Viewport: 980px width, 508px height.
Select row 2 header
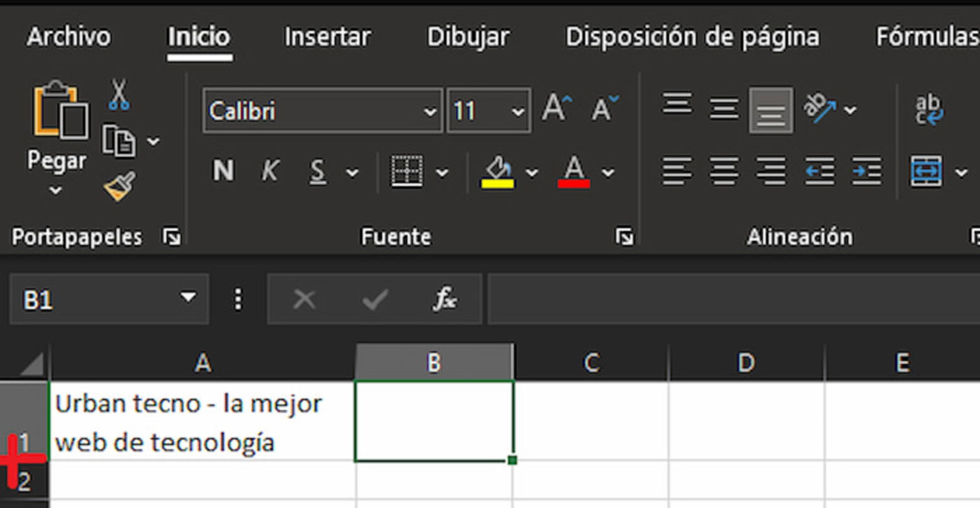tap(24, 481)
